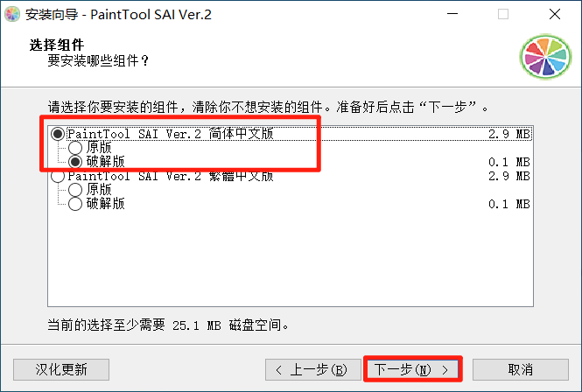
Task: Open 汉化更新 button
Action: pyautogui.click(x=61, y=369)
